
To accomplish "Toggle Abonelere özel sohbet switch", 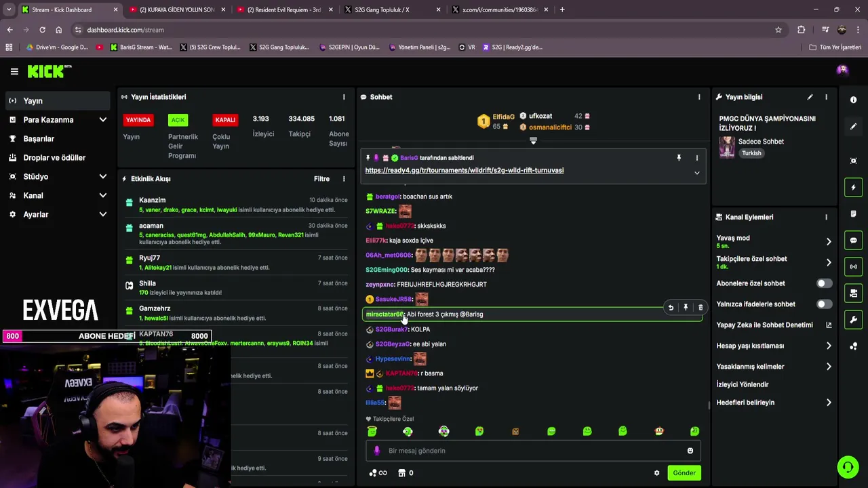I will [823, 283].
